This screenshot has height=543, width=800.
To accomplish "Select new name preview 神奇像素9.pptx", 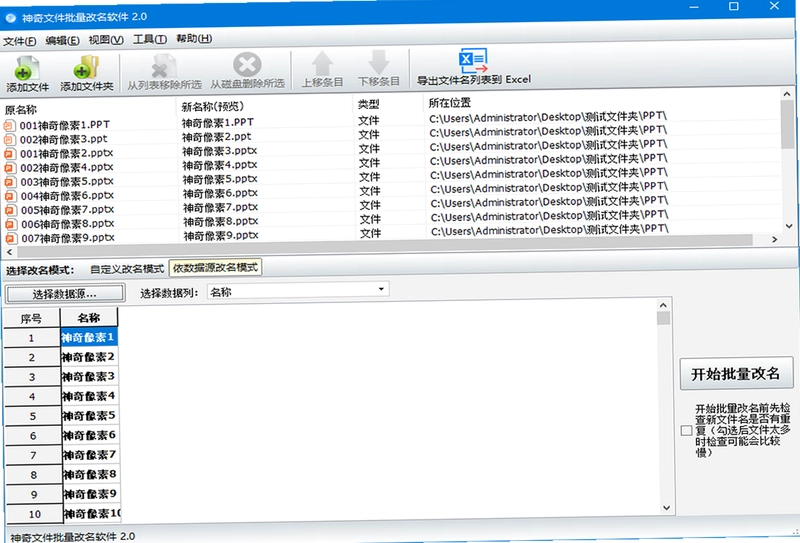I will point(221,236).
